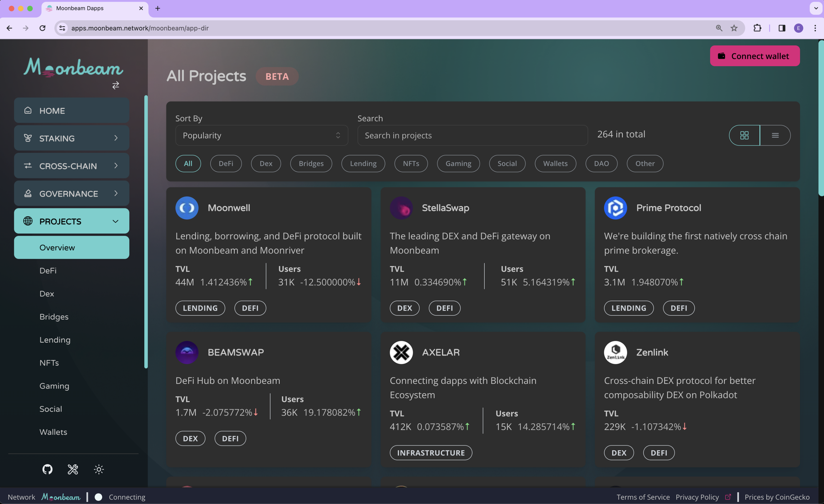Select Bridges in sidebar submenu
The width and height of the screenshot is (824, 504).
[x=54, y=317]
